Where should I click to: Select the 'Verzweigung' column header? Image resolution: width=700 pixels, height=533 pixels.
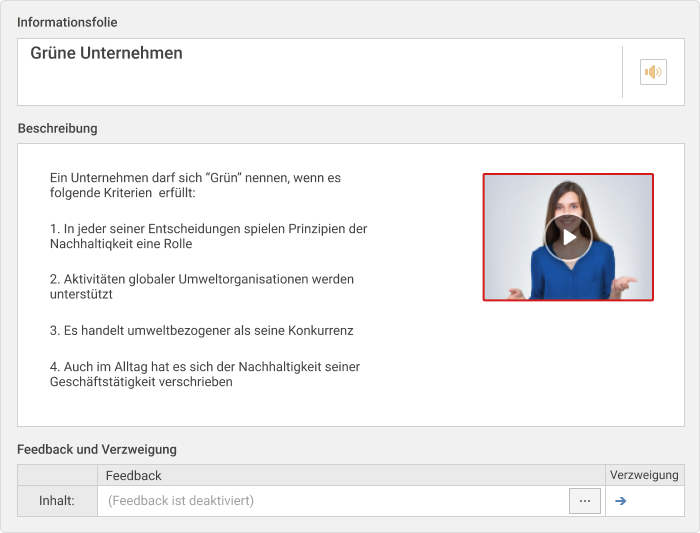(644, 475)
